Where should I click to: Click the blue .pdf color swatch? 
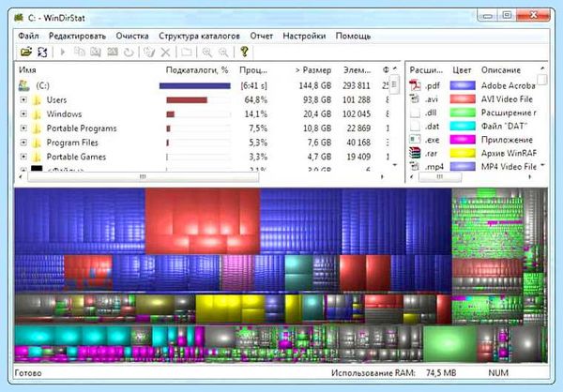pos(463,85)
